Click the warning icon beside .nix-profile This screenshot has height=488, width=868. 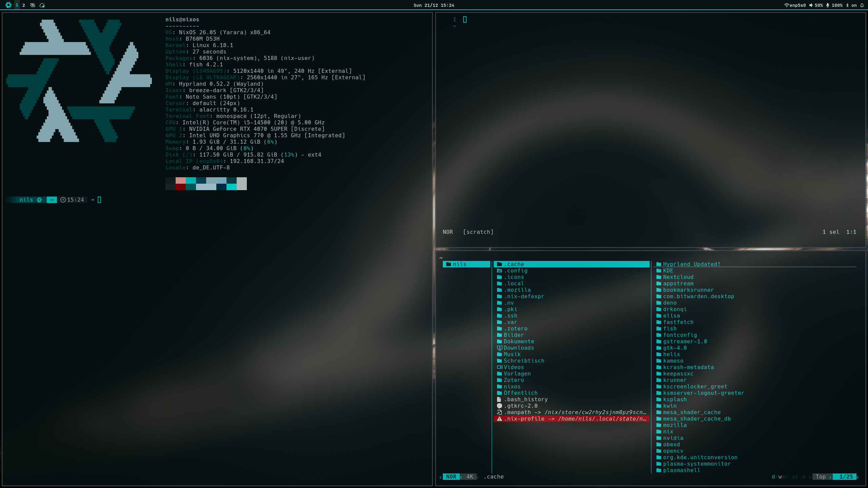click(499, 419)
